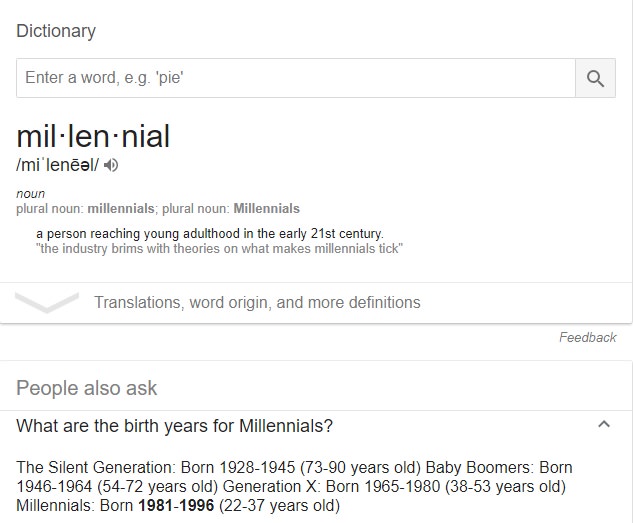
Task: Select the mil·len·nial headword
Action: (93, 136)
